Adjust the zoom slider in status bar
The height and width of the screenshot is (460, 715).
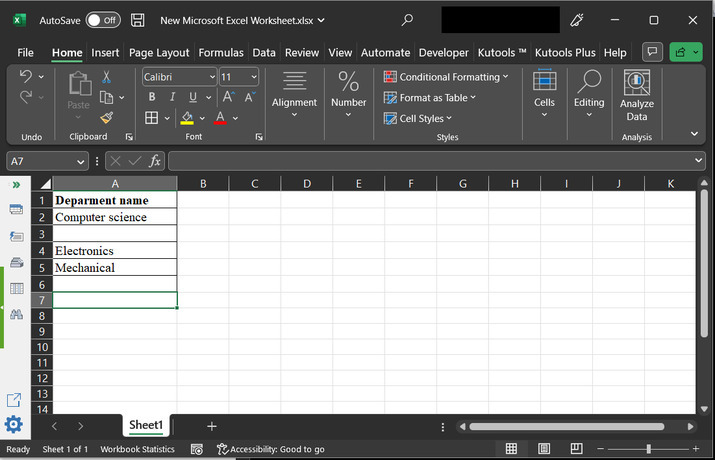coord(649,449)
